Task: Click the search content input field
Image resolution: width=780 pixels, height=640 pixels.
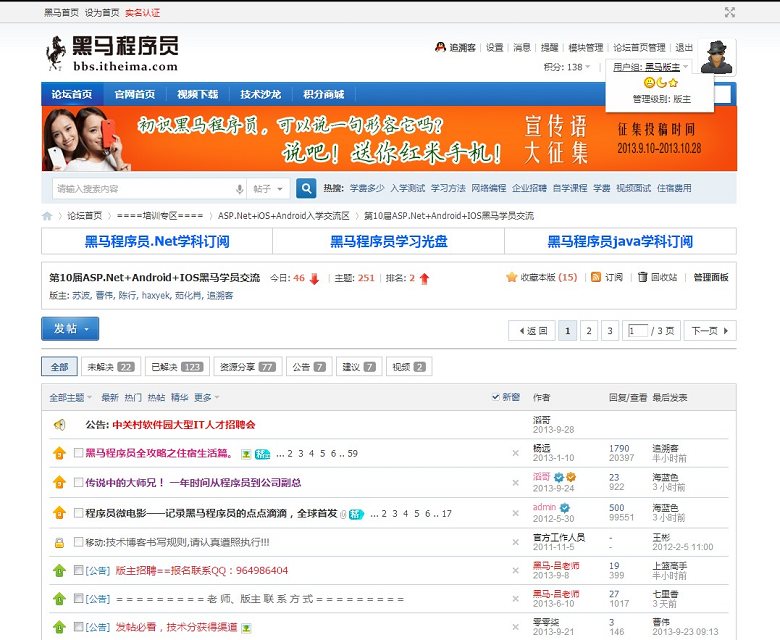Action: (140, 188)
